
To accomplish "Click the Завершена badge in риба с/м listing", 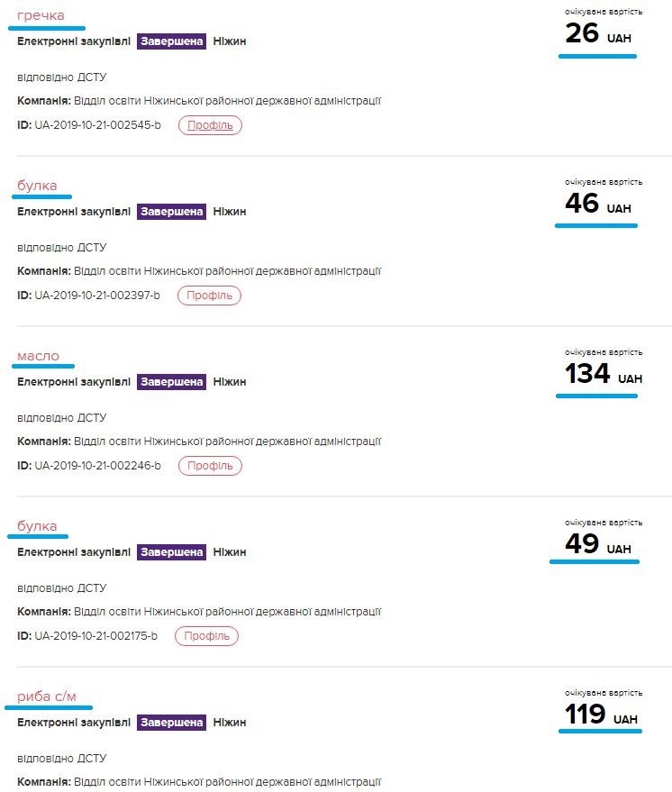I will pyautogui.click(x=171, y=723).
